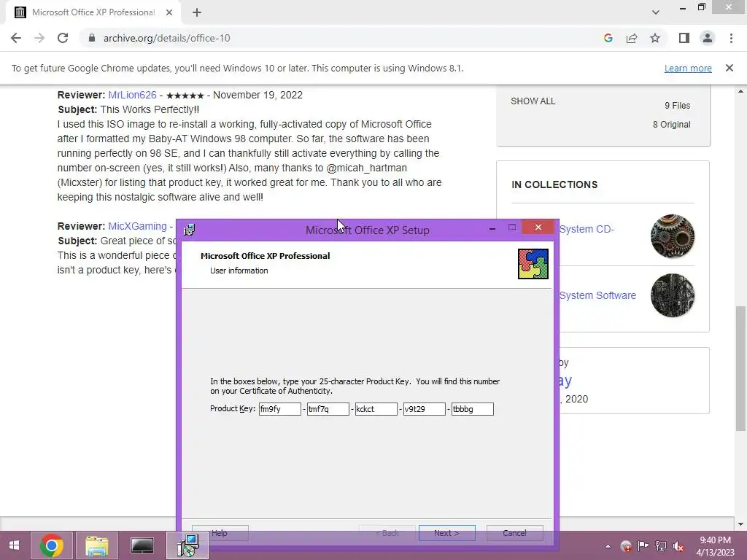
Task: Go forward using the browser forward arrow
Action: [x=39, y=38]
